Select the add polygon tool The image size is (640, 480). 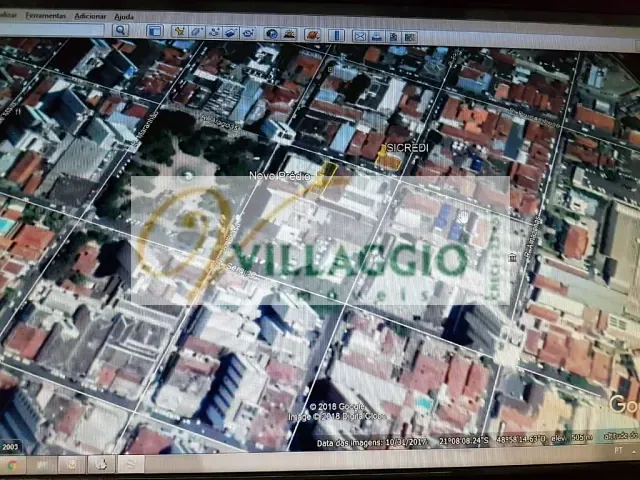tap(197, 32)
